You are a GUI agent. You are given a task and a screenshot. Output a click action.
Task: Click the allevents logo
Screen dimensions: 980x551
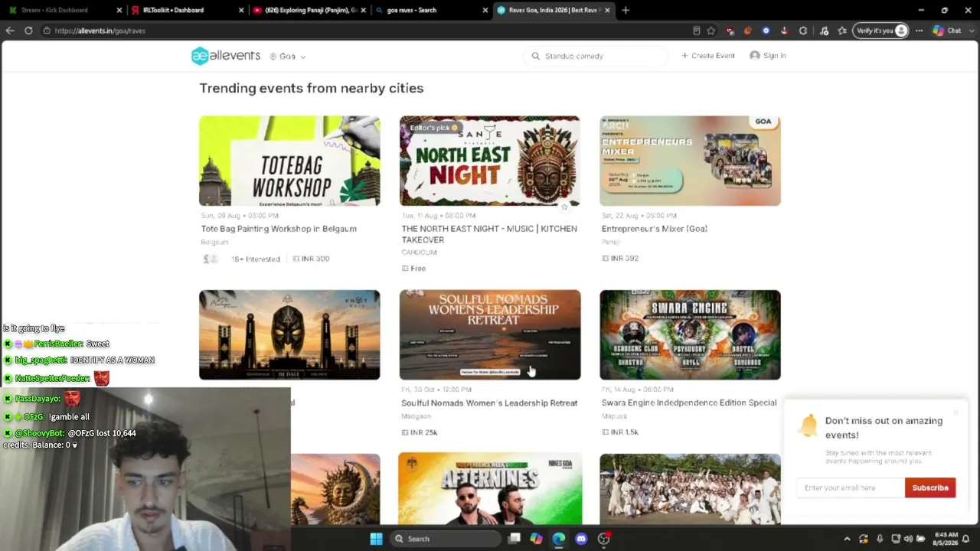pos(225,56)
